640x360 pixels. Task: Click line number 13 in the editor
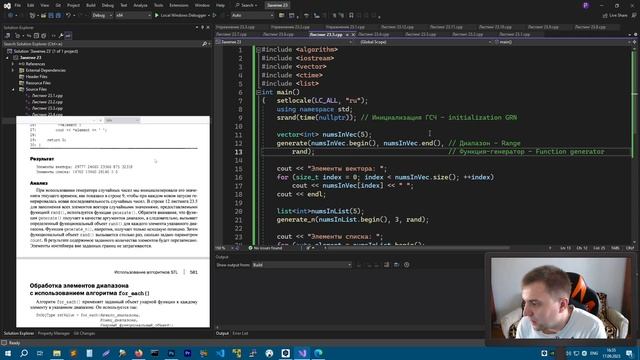coord(238,152)
